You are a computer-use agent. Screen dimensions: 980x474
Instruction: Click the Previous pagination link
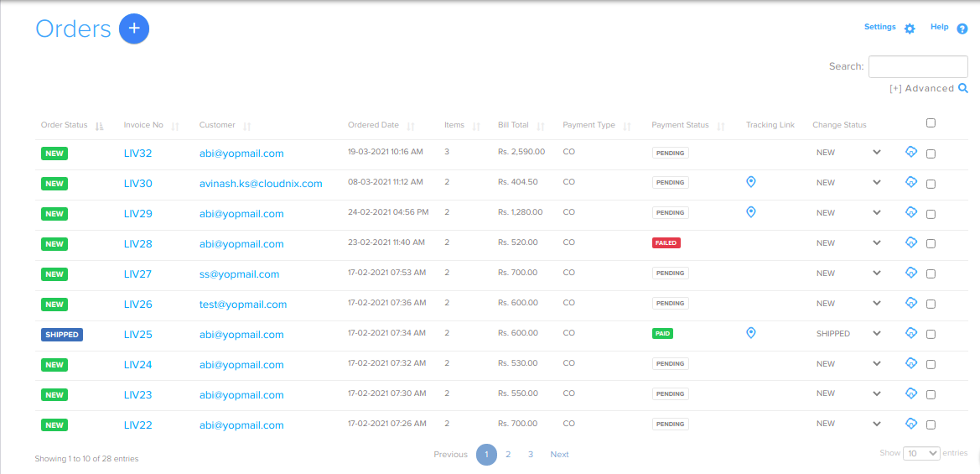tap(451, 455)
